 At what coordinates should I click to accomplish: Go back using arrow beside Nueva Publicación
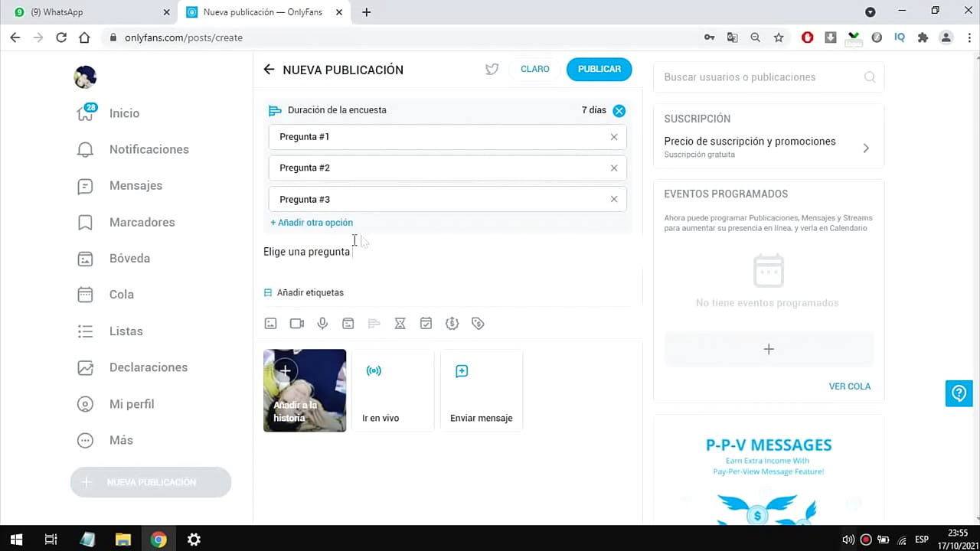[269, 70]
